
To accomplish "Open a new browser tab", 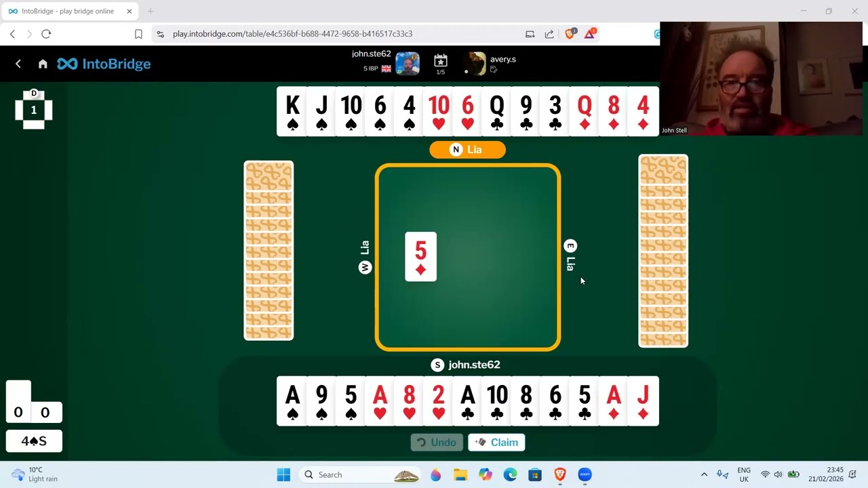I will click(x=151, y=11).
